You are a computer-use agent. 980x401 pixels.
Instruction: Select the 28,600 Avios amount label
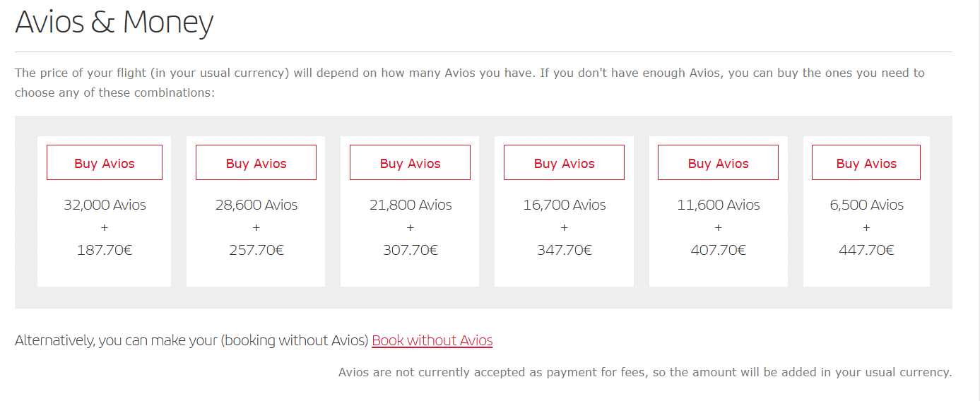point(256,205)
